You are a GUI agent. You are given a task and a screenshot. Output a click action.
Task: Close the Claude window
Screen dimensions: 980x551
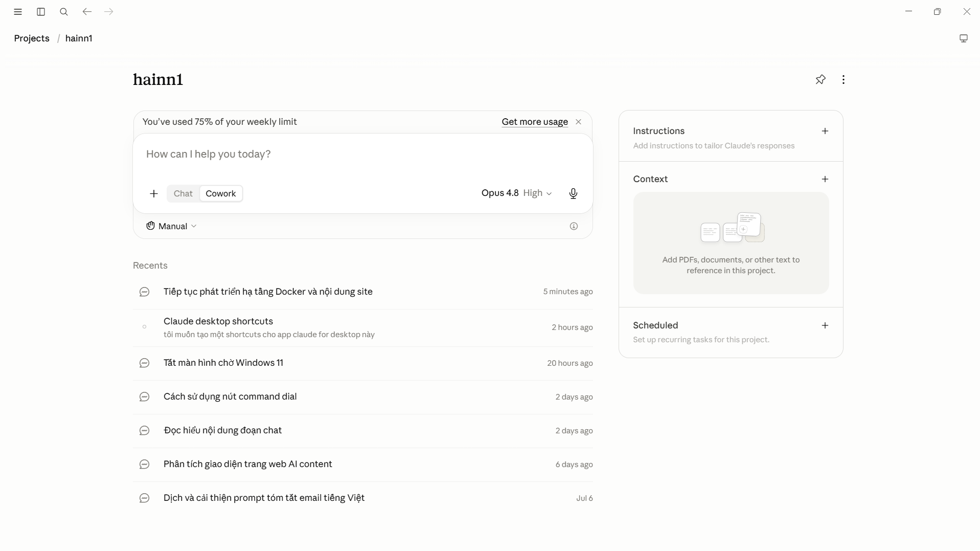pos(967,11)
